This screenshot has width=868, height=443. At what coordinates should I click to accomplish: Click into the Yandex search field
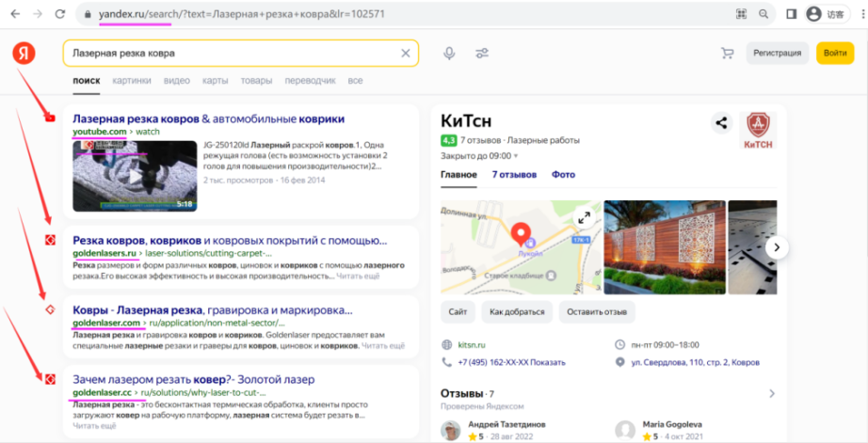click(231, 54)
